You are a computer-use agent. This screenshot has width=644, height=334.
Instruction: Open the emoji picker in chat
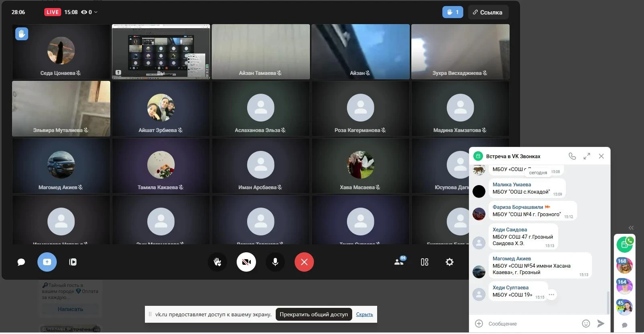pos(586,324)
